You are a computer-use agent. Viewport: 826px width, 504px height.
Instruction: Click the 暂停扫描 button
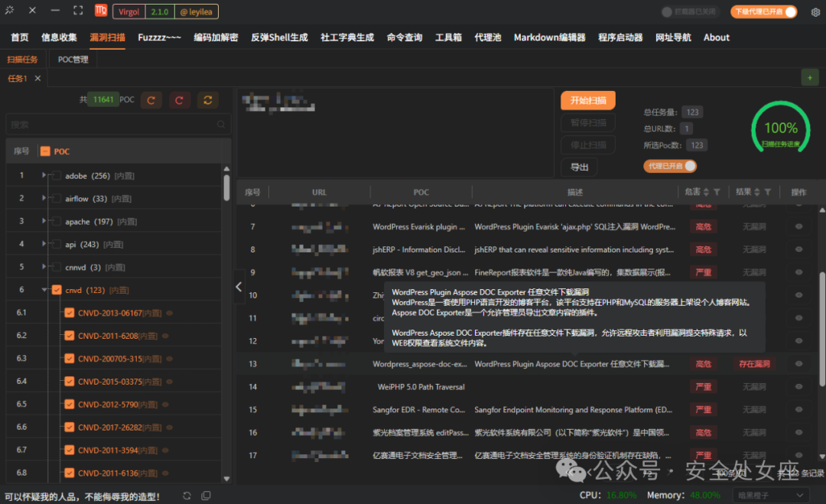click(588, 122)
